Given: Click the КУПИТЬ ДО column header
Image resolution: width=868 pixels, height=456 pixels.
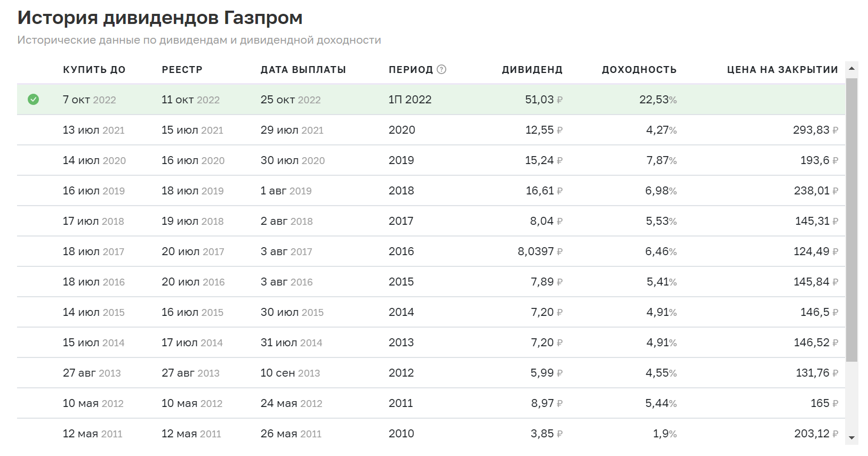Looking at the screenshot, I should click(x=94, y=70).
